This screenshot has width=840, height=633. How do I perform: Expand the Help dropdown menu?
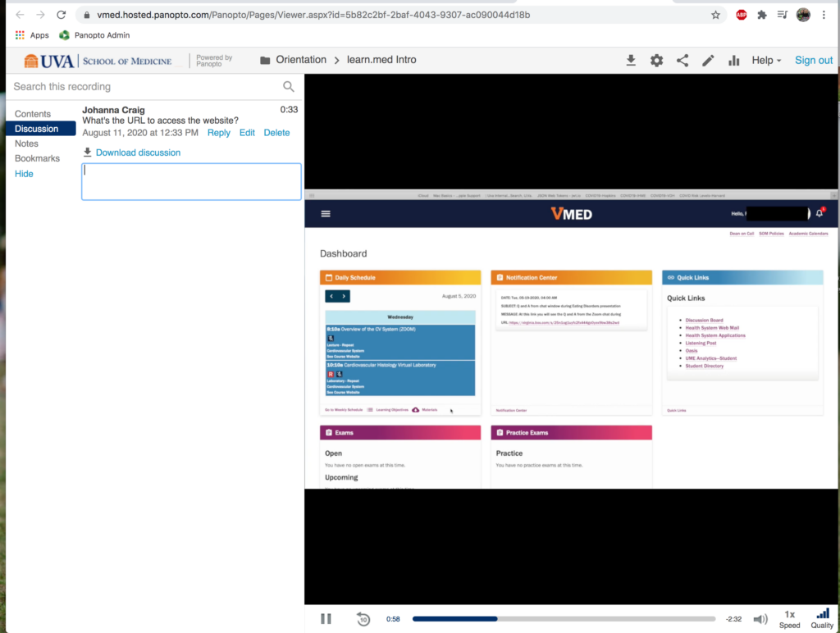[766, 61]
